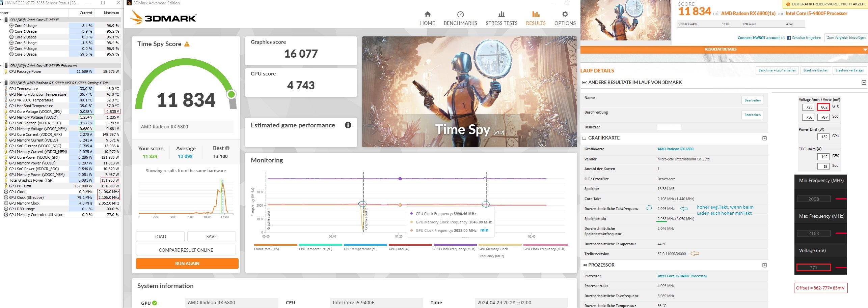
Task: Expand the orange RESULTAT DETAILS bar arrow
Action: click(x=865, y=50)
